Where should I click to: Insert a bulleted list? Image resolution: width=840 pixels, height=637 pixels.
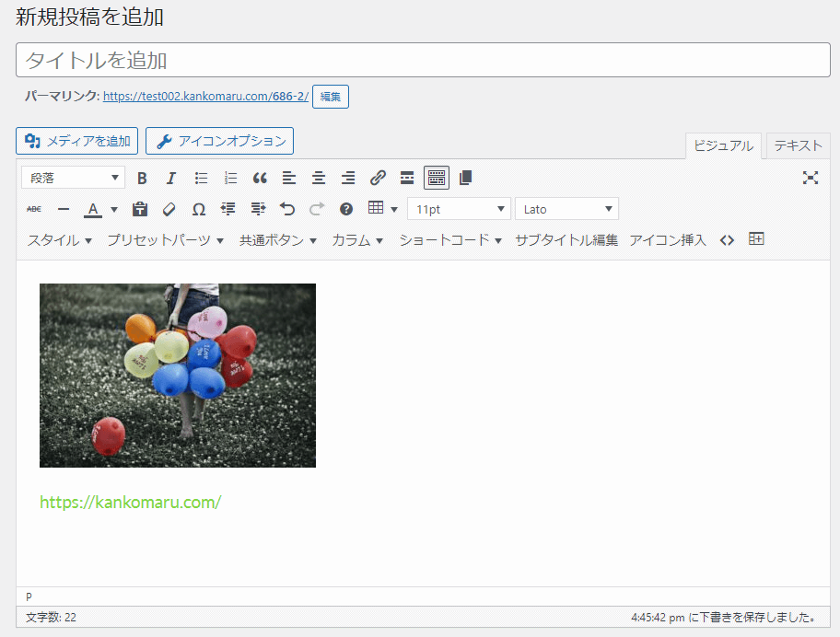pos(201,178)
